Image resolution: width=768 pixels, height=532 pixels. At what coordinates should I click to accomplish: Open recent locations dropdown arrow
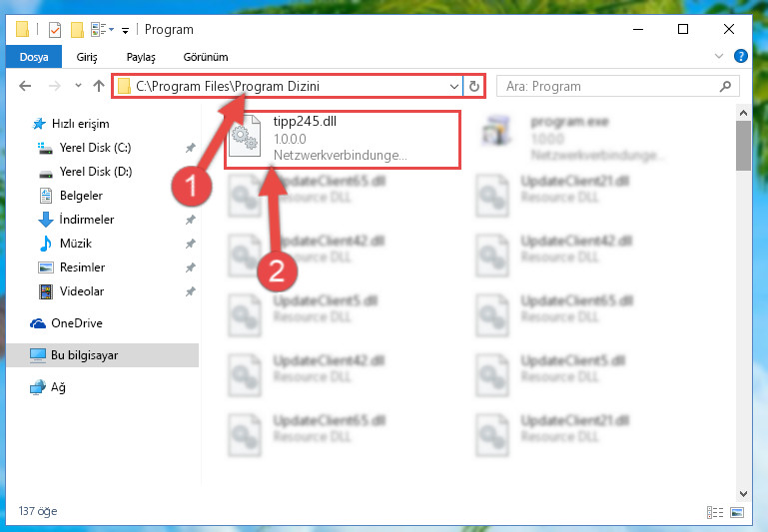78,86
